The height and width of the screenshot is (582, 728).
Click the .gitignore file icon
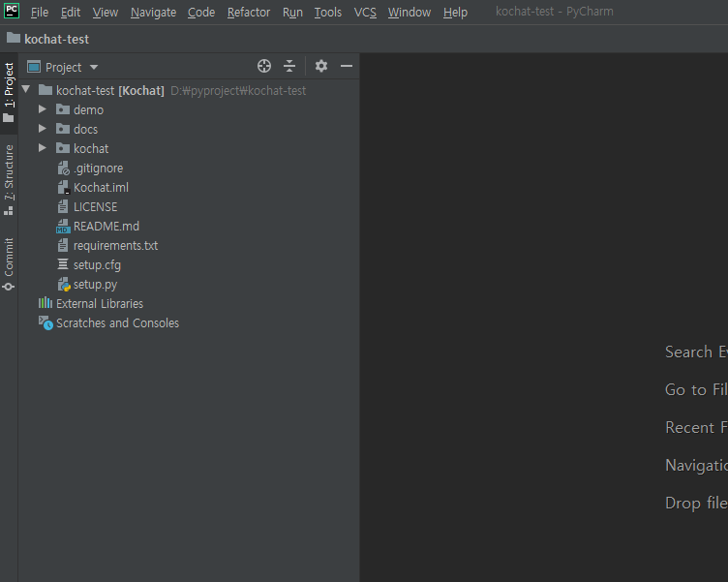click(x=64, y=168)
